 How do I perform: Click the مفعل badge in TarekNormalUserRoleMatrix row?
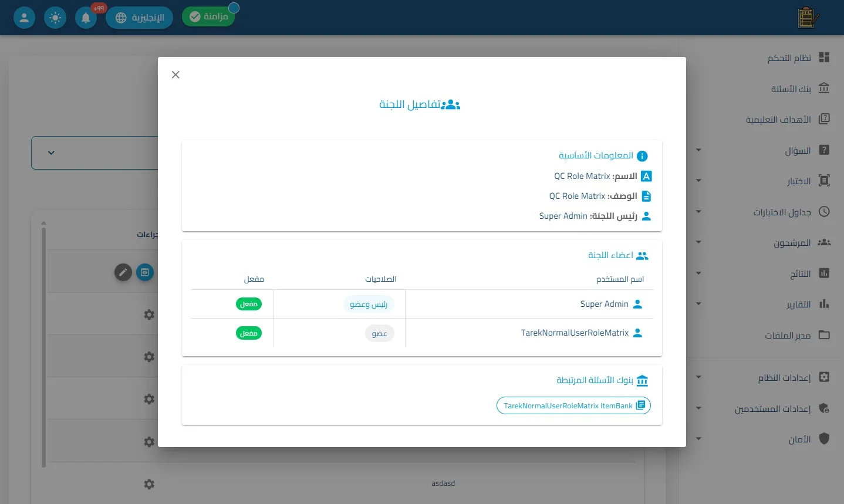click(249, 333)
